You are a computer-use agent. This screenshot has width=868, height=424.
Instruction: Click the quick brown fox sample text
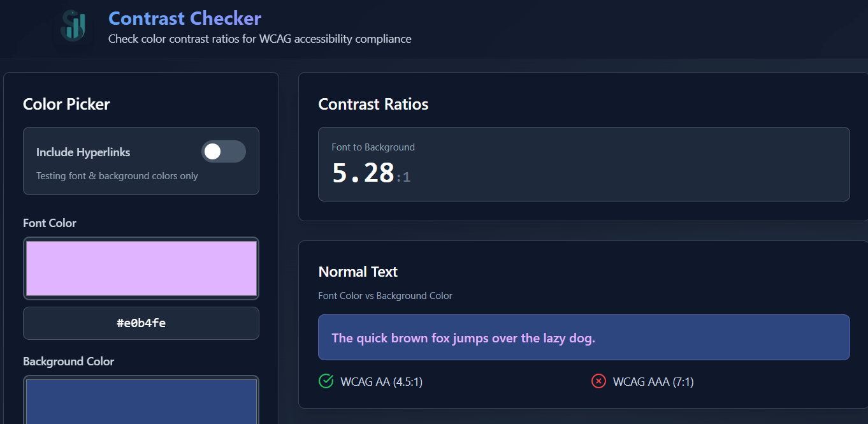tap(463, 338)
